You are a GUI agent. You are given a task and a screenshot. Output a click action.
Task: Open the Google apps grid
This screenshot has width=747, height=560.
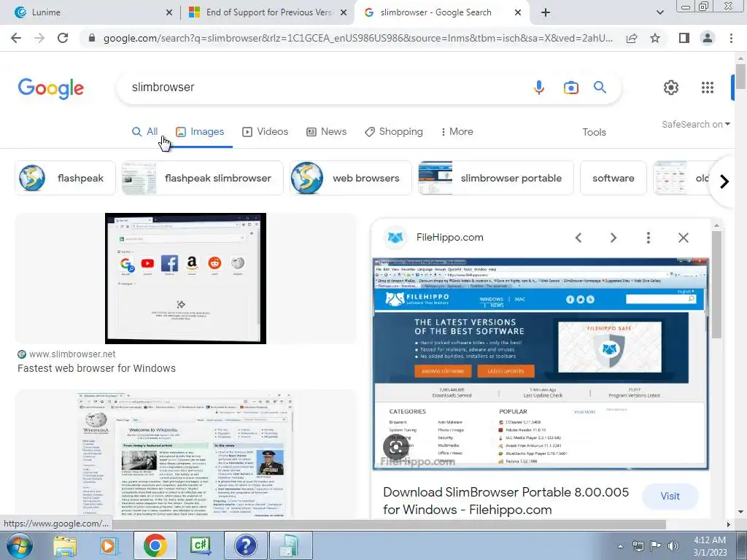click(708, 87)
